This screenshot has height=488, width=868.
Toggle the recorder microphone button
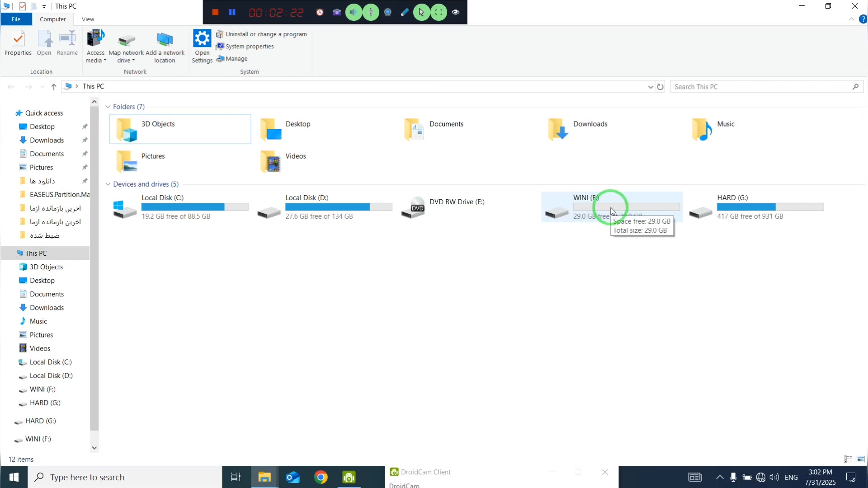371,12
